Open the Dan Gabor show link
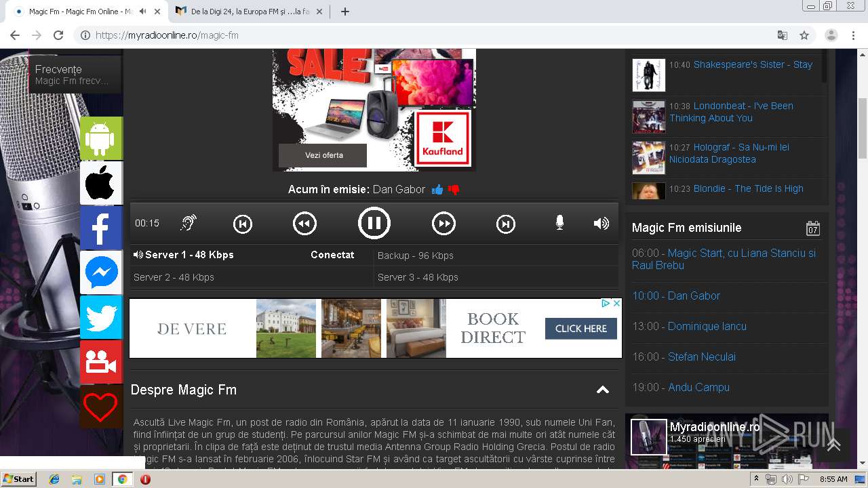Viewport: 868px width, 488px height. (694, 296)
